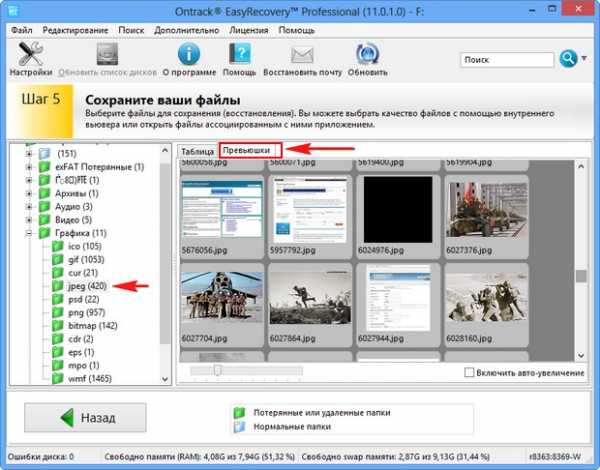Click the Нормальные папки legend text
The width and height of the screenshot is (600, 470).
coord(292,427)
